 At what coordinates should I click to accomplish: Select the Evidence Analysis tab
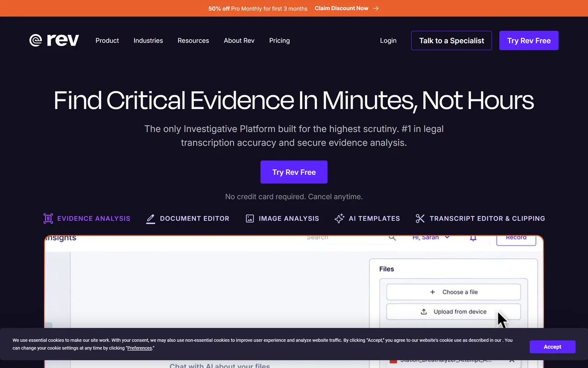coord(87,218)
